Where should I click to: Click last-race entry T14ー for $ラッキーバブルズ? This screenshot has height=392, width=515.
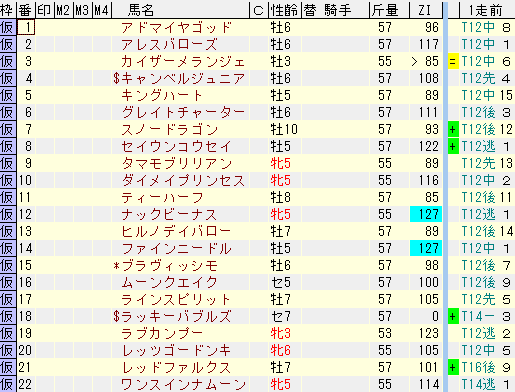tap(478, 316)
